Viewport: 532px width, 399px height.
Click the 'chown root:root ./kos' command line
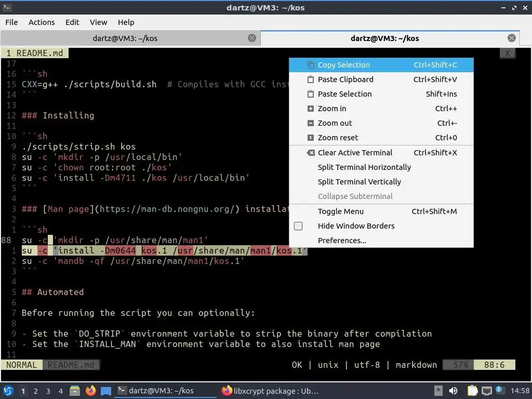point(97,167)
